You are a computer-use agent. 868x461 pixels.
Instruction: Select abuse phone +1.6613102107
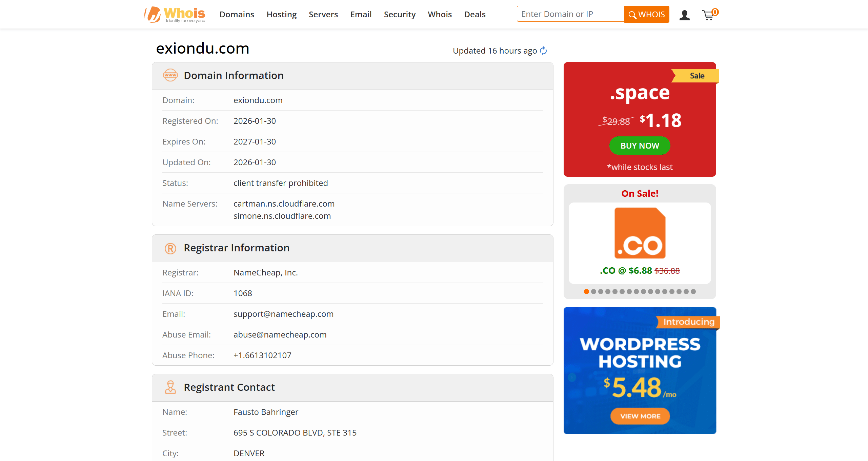tap(262, 356)
